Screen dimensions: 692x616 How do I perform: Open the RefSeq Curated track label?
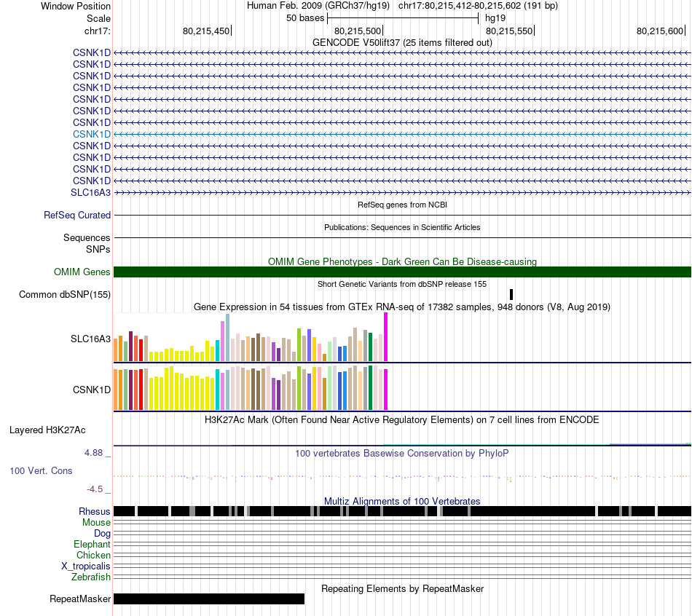coord(77,216)
